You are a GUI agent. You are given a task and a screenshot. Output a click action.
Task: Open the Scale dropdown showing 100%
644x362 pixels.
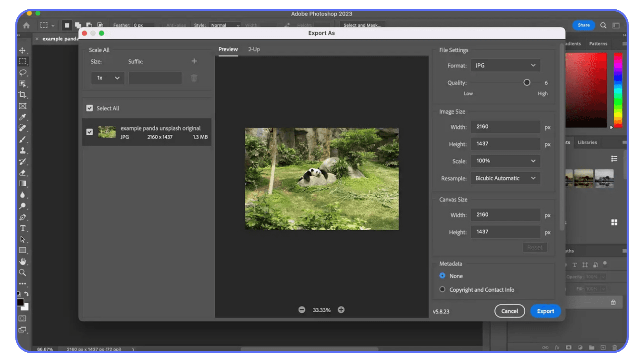(x=505, y=161)
